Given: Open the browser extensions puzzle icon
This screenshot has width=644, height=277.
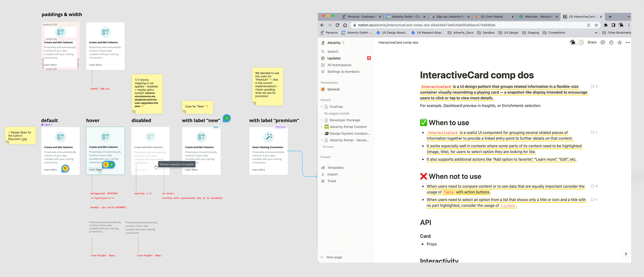Looking at the screenshot, I should tap(606, 25).
